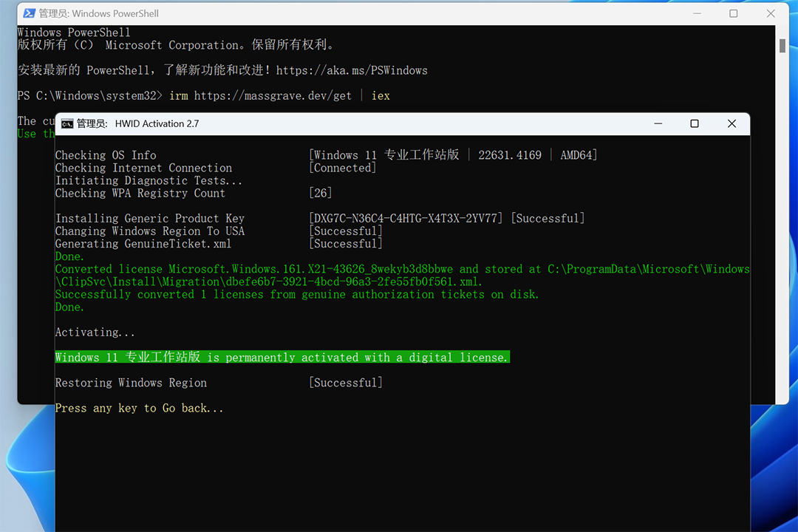Click the massgrave.dev/get URL in the PowerShell command

coord(273,96)
